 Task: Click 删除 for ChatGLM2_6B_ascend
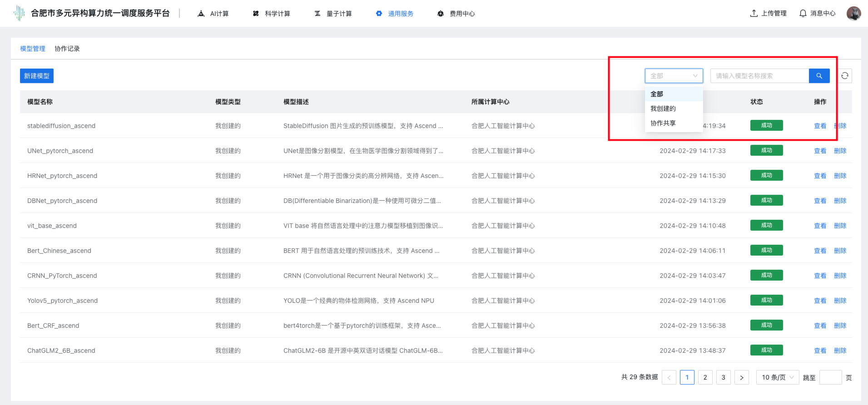840,351
